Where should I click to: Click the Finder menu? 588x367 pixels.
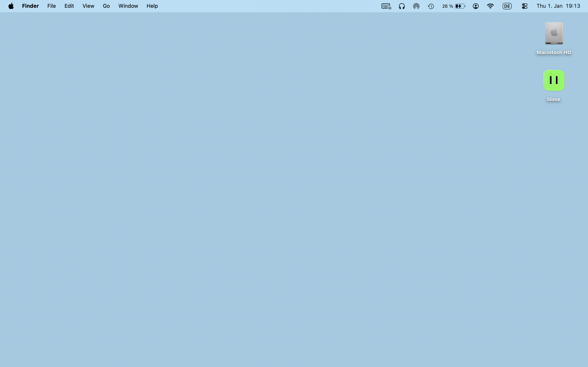30,6
